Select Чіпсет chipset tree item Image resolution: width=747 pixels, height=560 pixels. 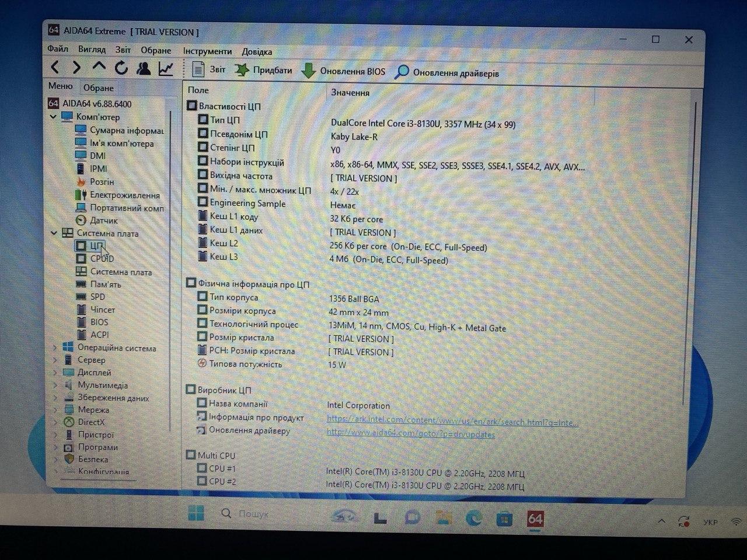95,310
